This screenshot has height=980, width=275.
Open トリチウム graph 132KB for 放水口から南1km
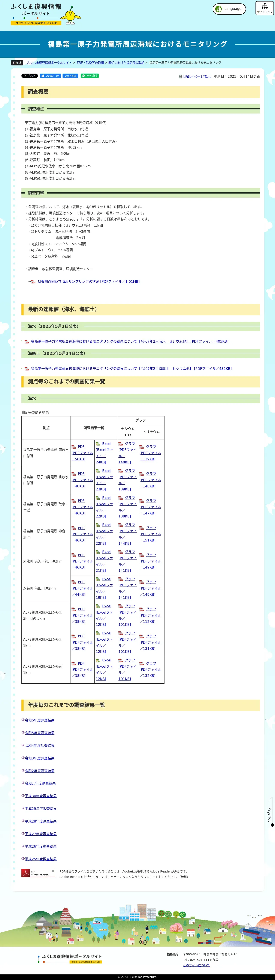tap(150, 669)
